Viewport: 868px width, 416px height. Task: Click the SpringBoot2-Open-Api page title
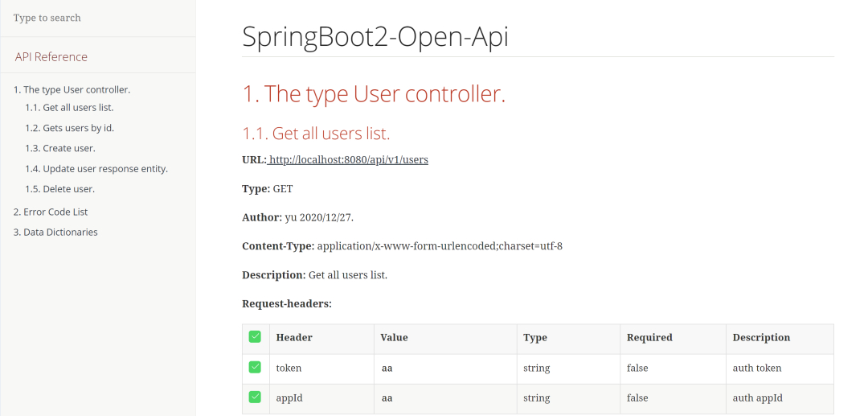coord(375,38)
